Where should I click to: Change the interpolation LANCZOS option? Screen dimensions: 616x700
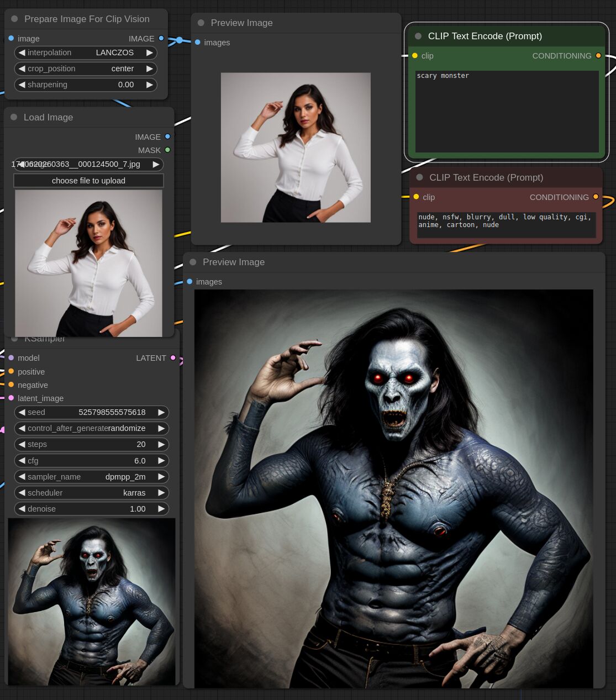[86, 52]
